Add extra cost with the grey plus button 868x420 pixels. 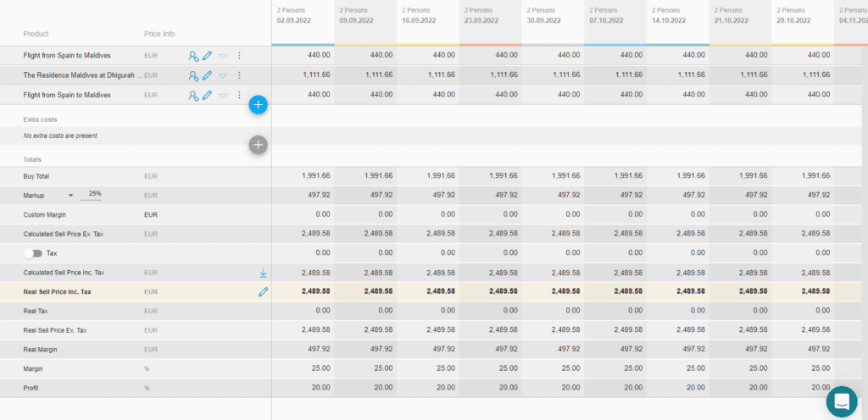tap(258, 145)
